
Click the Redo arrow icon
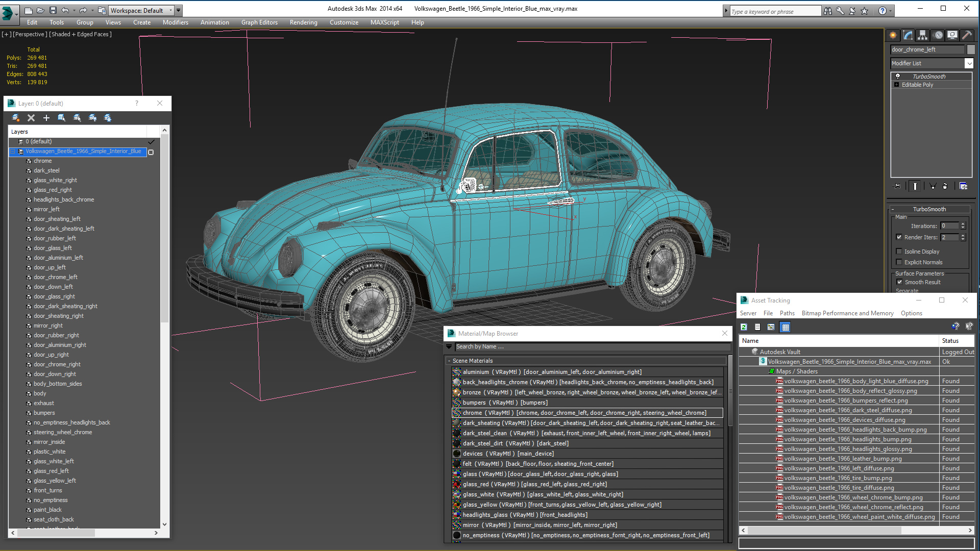click(x=83, y=10)
